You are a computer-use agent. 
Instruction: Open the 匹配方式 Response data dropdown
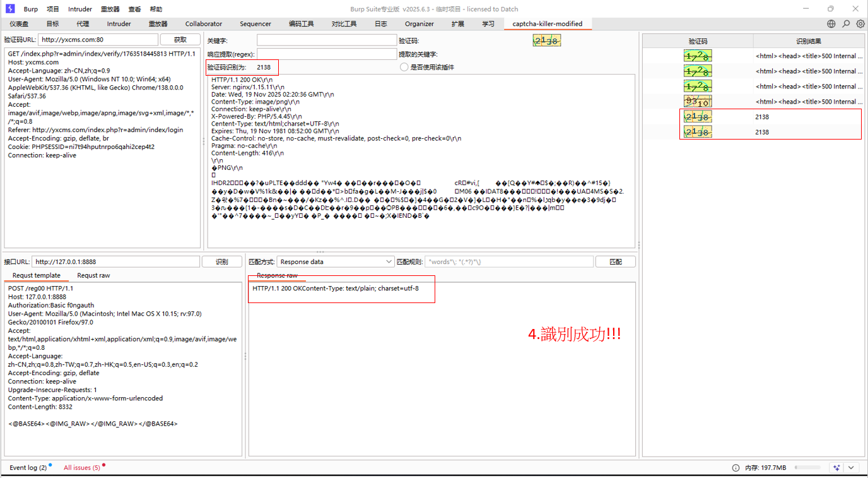click(x=336, y=261)
